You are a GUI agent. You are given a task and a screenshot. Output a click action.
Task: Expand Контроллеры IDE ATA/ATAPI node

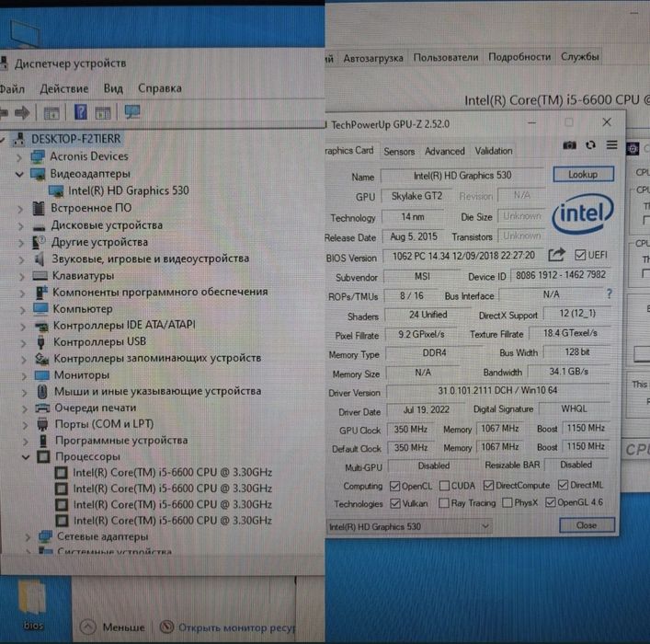(x=23, y=327)
